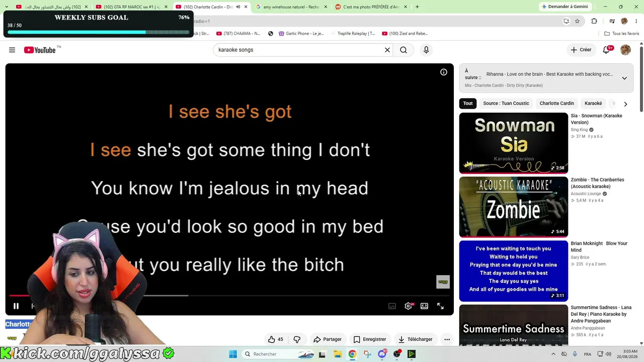The height and width of the screenshot is (362, 644).
Task: Select the Karaoké filter chip
Action: click(x=593, y=104)
